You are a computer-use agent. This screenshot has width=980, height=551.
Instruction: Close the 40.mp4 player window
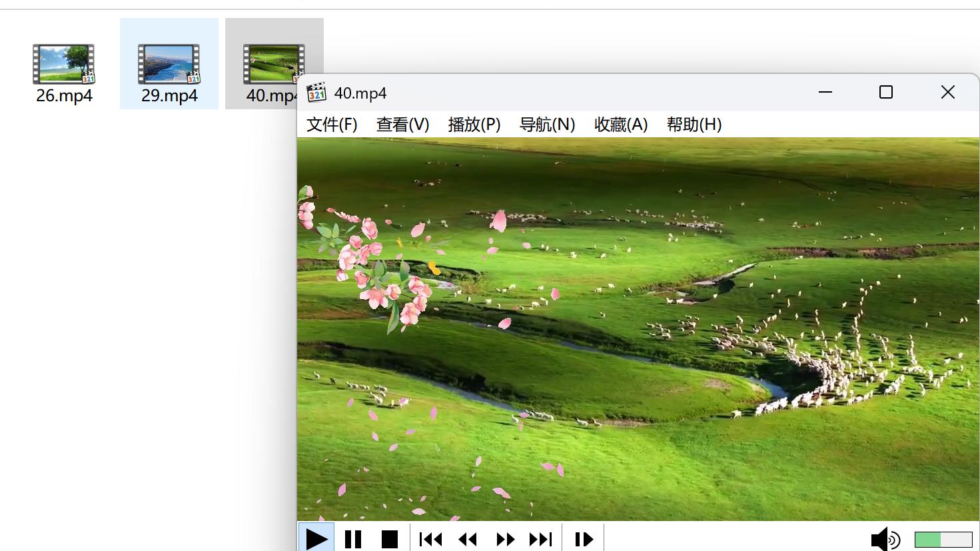[948, 92]
